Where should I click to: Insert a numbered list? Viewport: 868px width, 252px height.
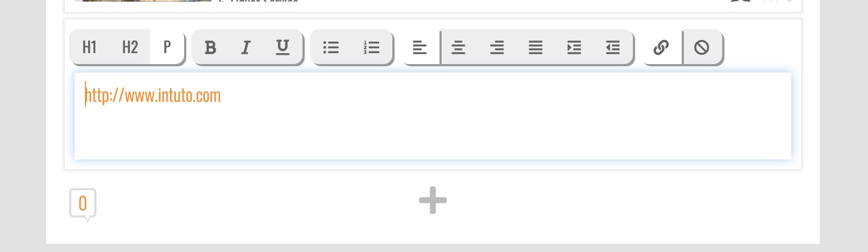pyautogui.click(x=372, y=48)
